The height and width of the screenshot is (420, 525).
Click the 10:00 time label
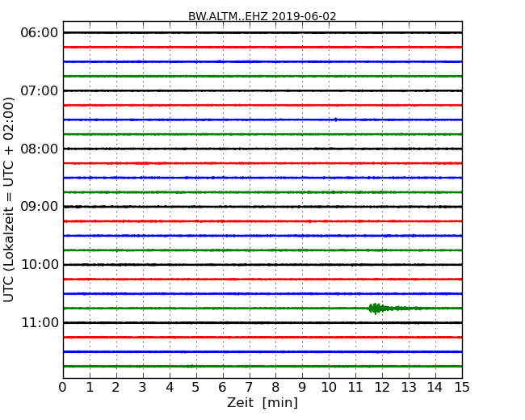click(40, 265)
